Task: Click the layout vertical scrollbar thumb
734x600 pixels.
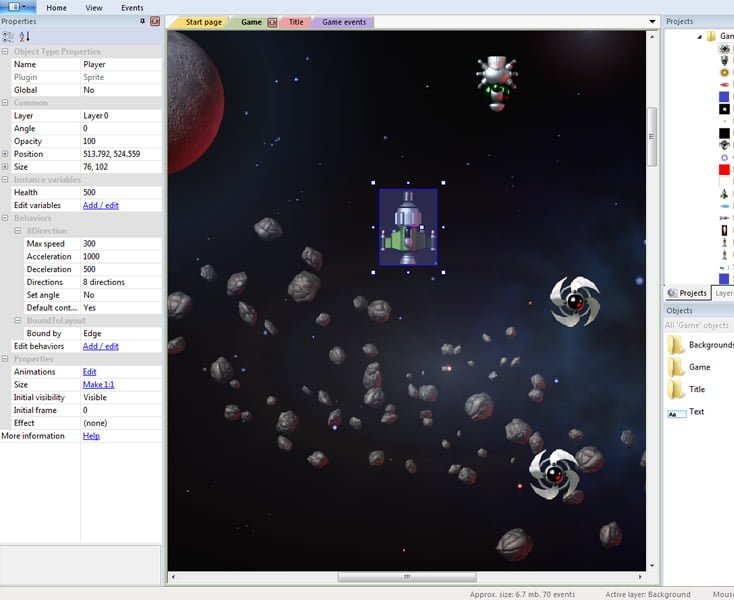Action: point(652,136)
